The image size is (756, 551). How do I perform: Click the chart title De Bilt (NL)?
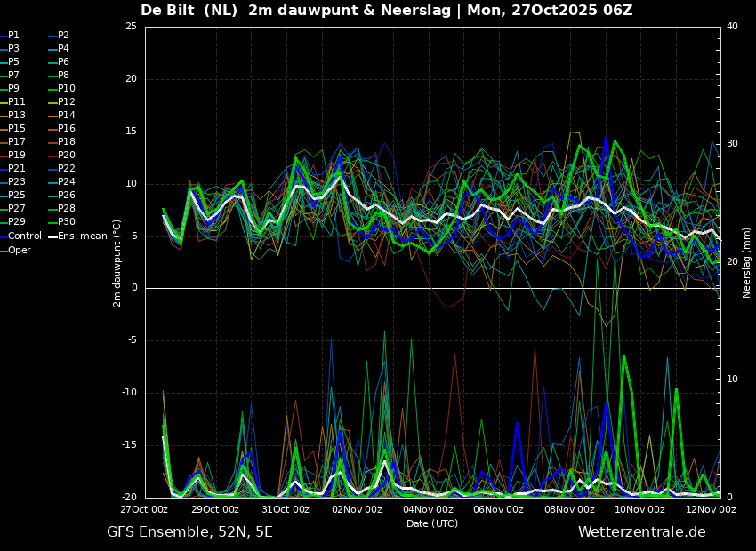189,10
